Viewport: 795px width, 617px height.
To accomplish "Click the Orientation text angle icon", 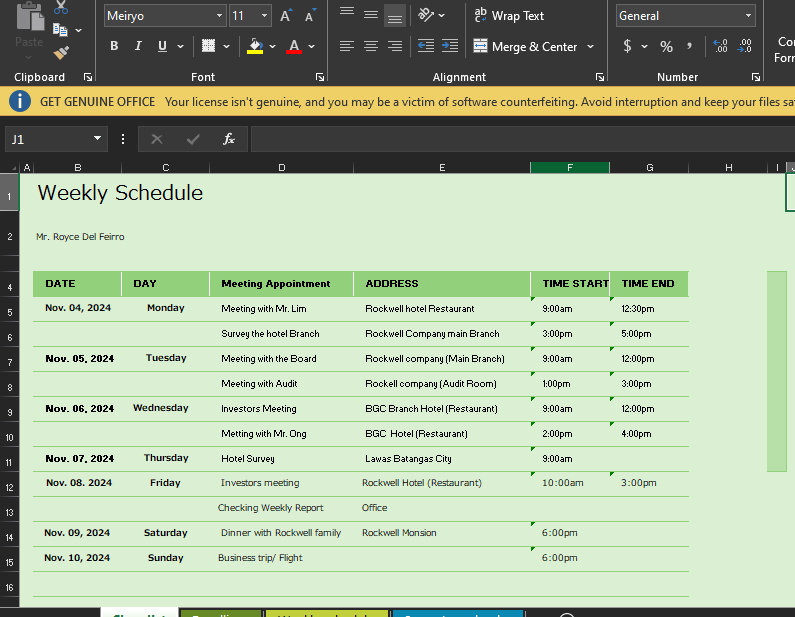I will [426, 15].
